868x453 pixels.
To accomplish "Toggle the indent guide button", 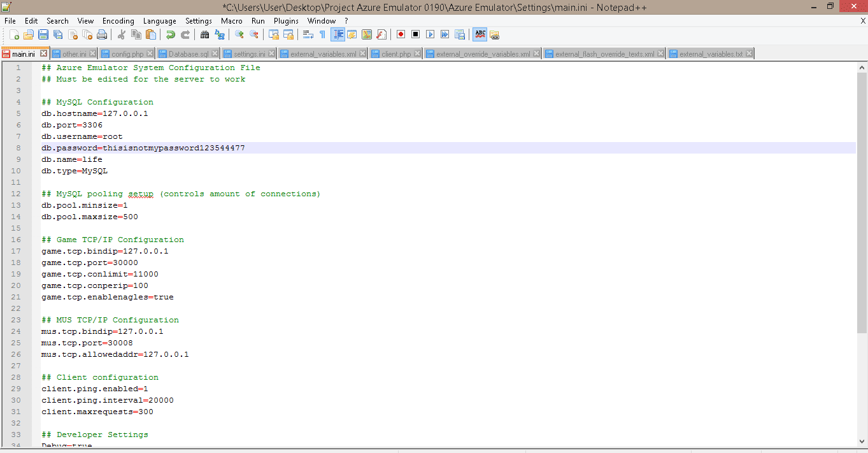I will 338,34.
